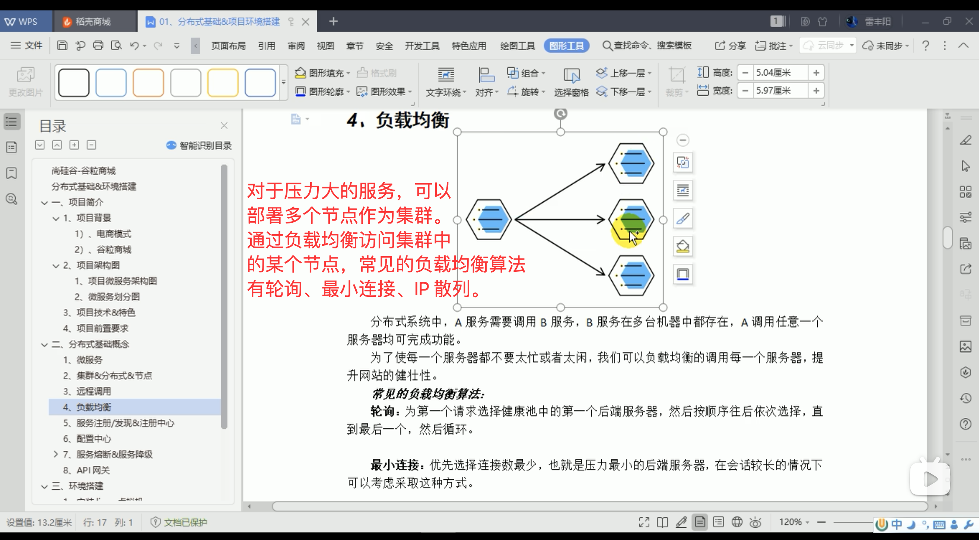Click the full screen icon in status bar

pos(644,522)
